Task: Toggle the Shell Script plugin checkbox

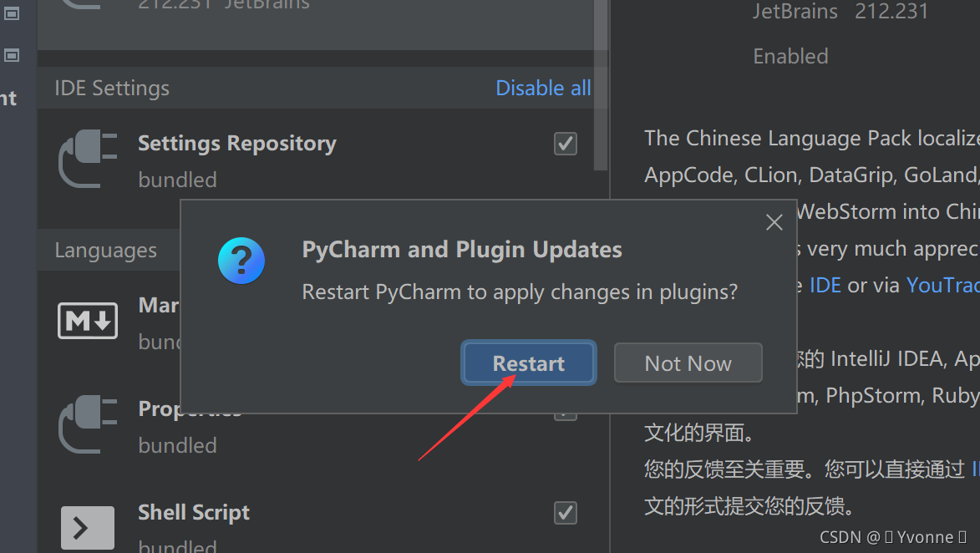Action: coord(565,513)
